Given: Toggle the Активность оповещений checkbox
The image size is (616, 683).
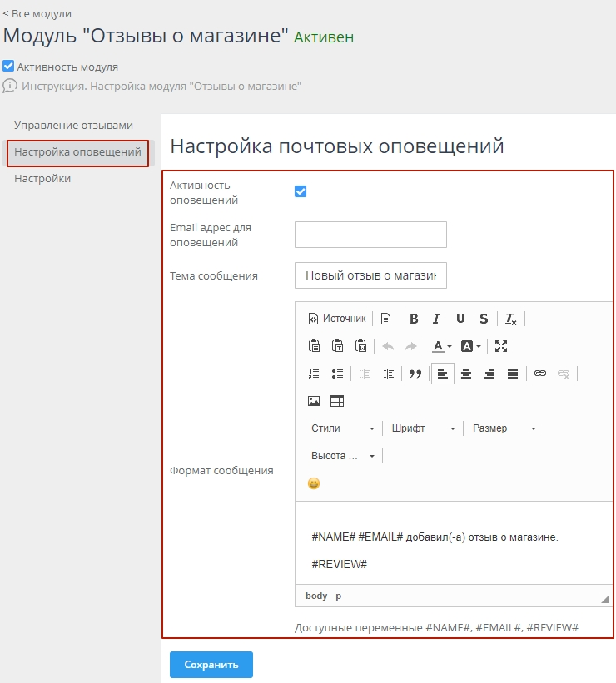Looking at the screenshot, I should click(301, 191).
